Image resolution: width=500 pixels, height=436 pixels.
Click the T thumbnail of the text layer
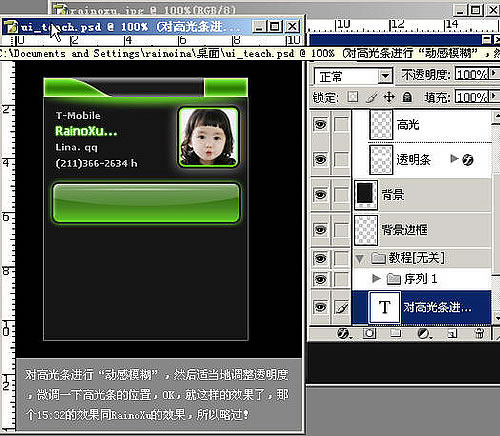(385, 307)
